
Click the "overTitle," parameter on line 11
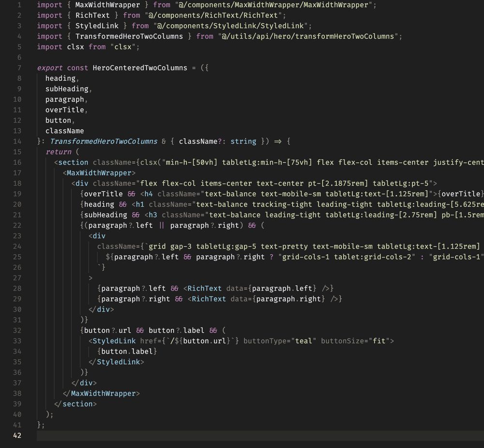click(x=67, y=110)
